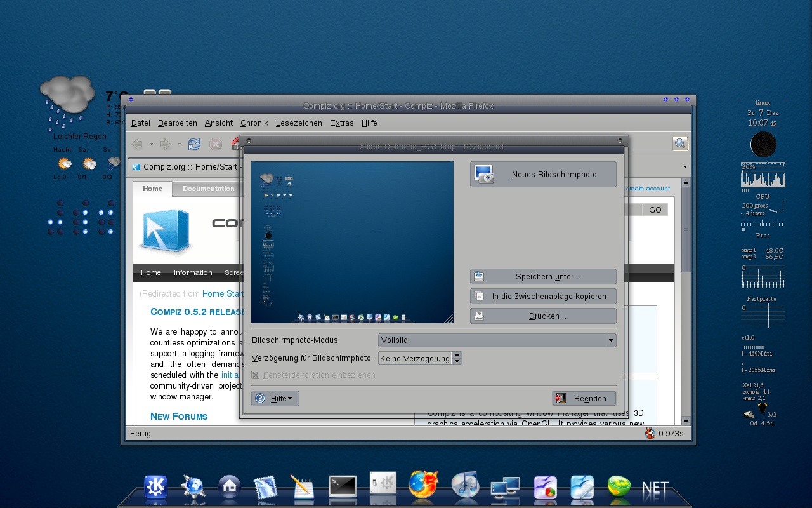Launch the Konqueror globe icon in dock
Screen dimensions: 812x508
[x=193, y=487]
